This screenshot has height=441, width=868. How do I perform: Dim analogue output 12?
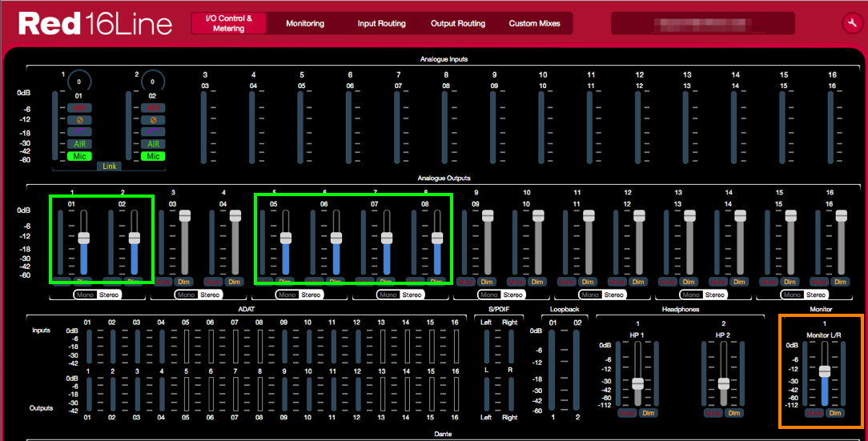[638, 282]
